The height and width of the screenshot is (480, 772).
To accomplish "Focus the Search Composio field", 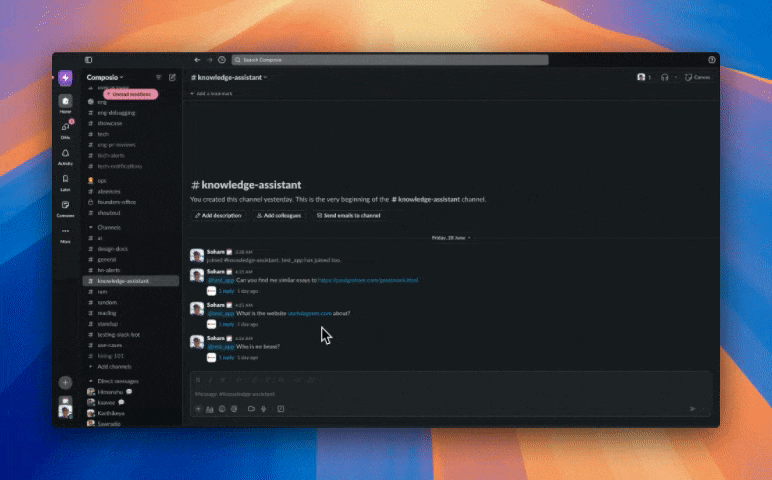I will 390,60.
